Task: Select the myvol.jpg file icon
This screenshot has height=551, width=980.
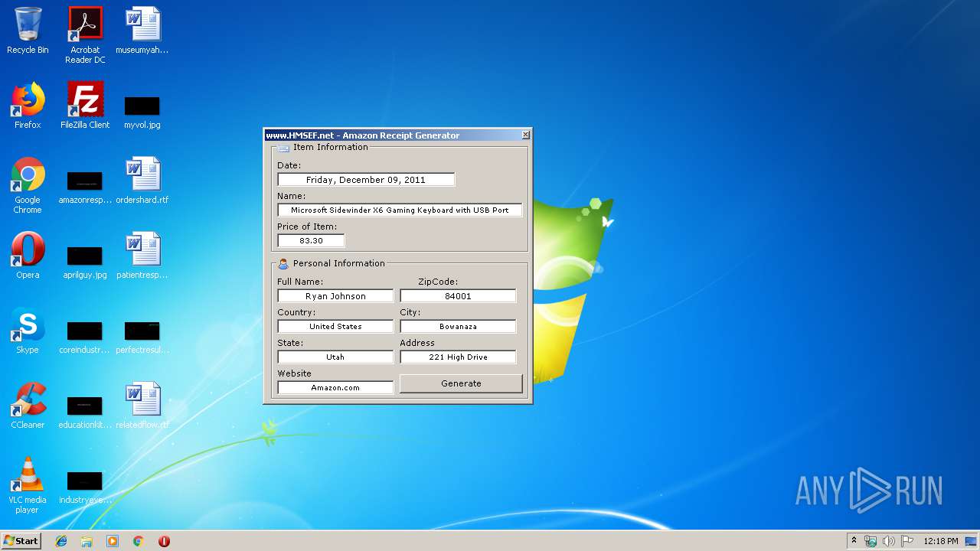Action: tap(142, 112)
